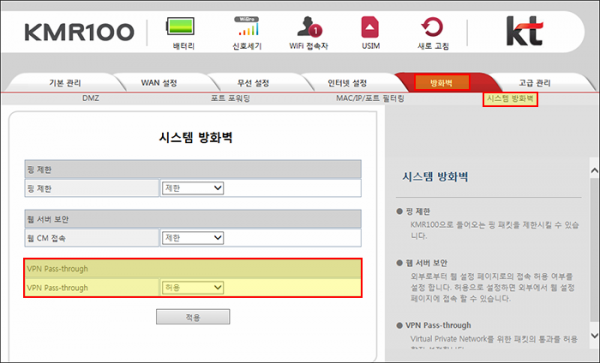The height and width of the screenshot is (363, 600).
Task: Open the VPN Pass-through 허용 dropdown
Action: click(x=193, y=288)
